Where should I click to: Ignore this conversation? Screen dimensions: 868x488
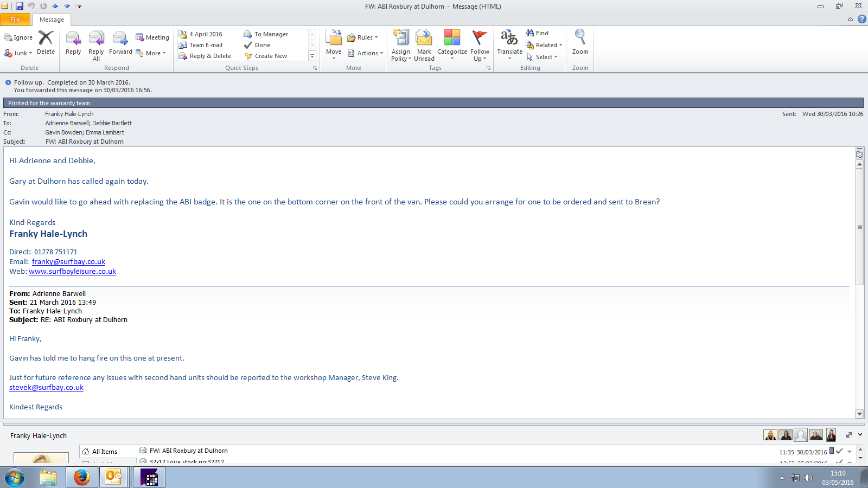[x=18, y=37]
